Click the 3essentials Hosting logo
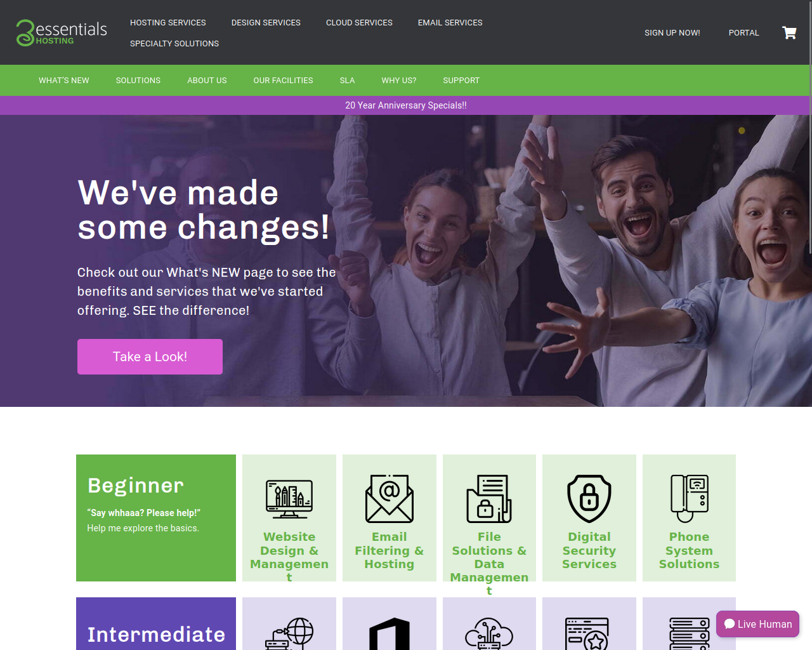The image size is (812, 650). click(62, 32)
